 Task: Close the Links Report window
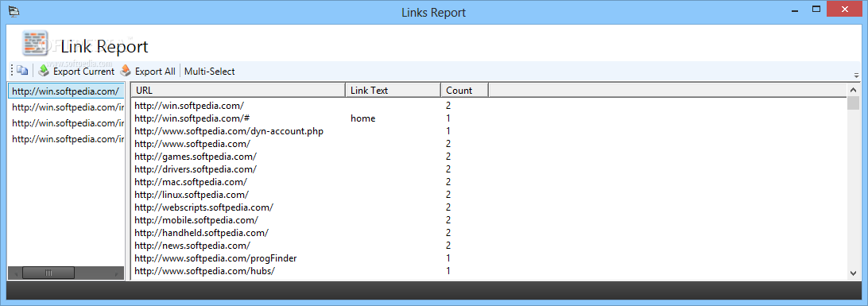(844, 8)
